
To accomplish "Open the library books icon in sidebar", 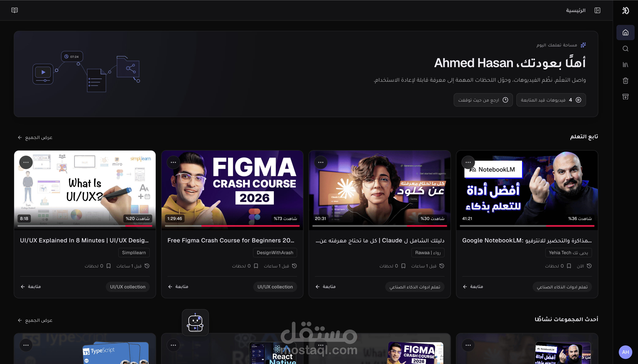I will [x=625, y=65].
